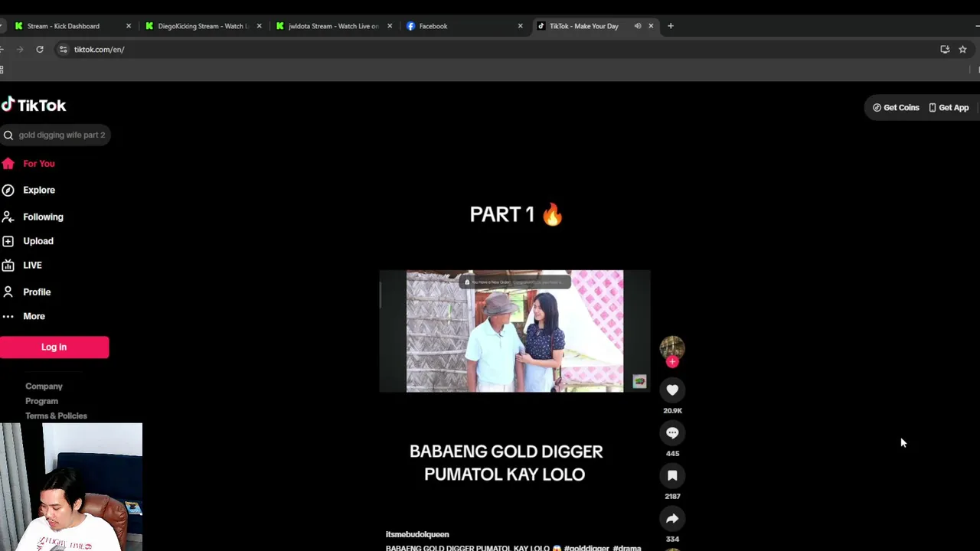This screenshot has width=980, height=551.
Task: Open a new browser tab
Action: tap(671, 26)
